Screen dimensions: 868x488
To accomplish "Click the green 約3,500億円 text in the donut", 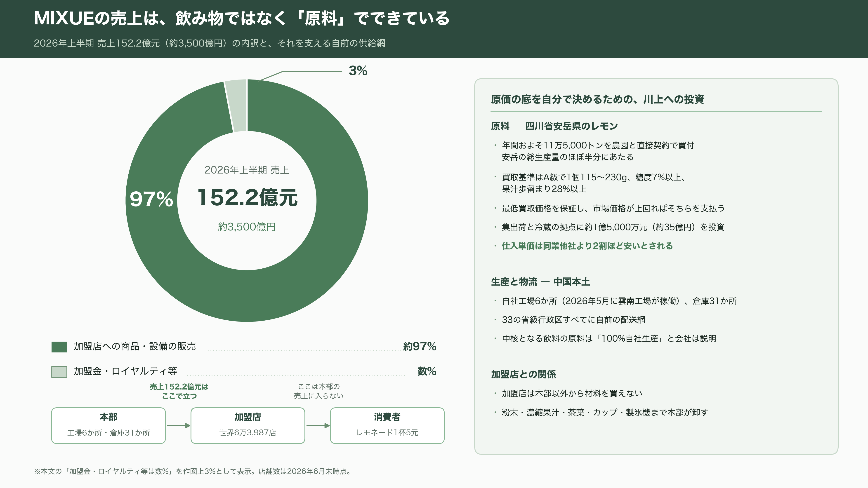I will (x=247, y=227).
